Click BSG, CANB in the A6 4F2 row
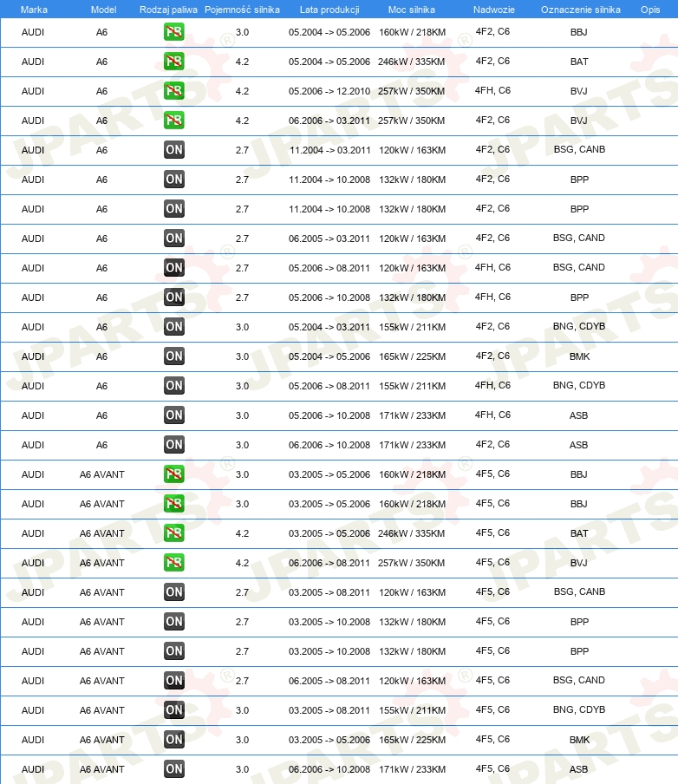The image size is (678, 784). (x=579, y=149)
